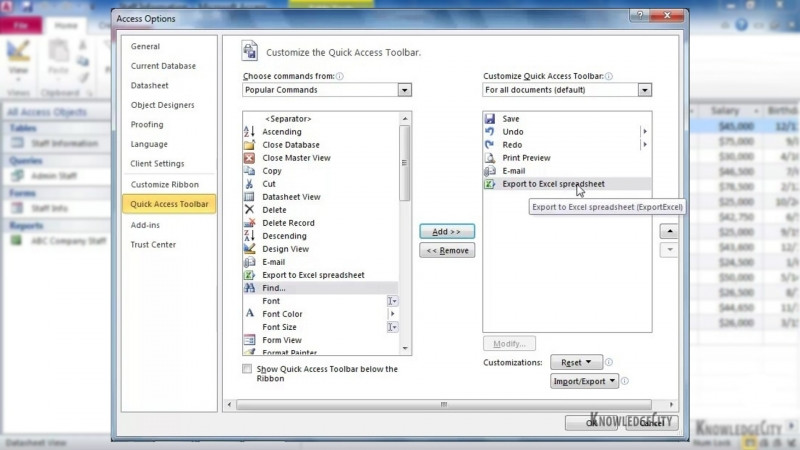Click the Delete Record icon

point(249,223)
